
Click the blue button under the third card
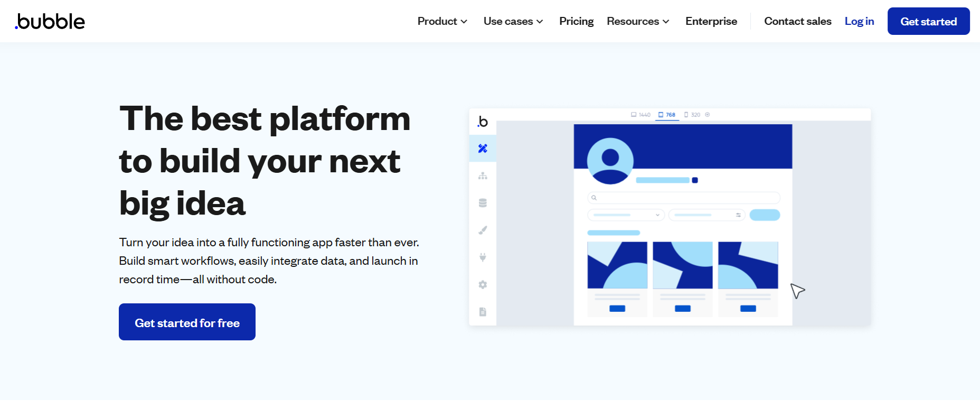(x=748, y=309)
